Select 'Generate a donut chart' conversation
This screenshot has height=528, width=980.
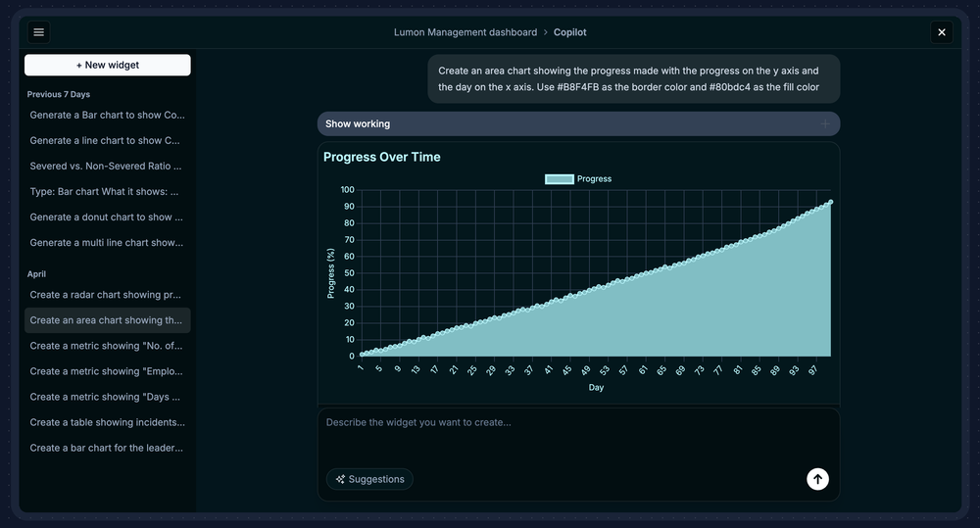pos(107,217)
